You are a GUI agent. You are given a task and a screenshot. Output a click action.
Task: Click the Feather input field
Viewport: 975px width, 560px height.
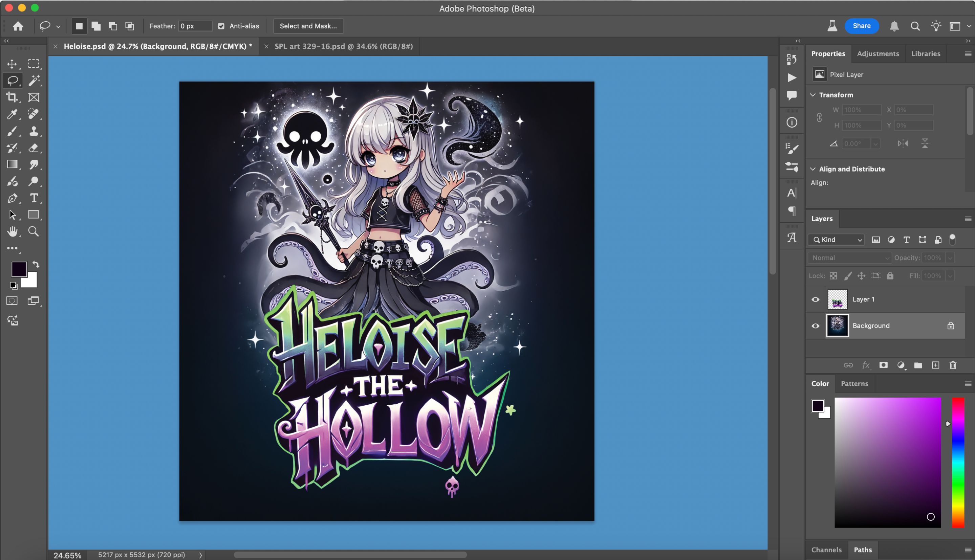(195, 26)
